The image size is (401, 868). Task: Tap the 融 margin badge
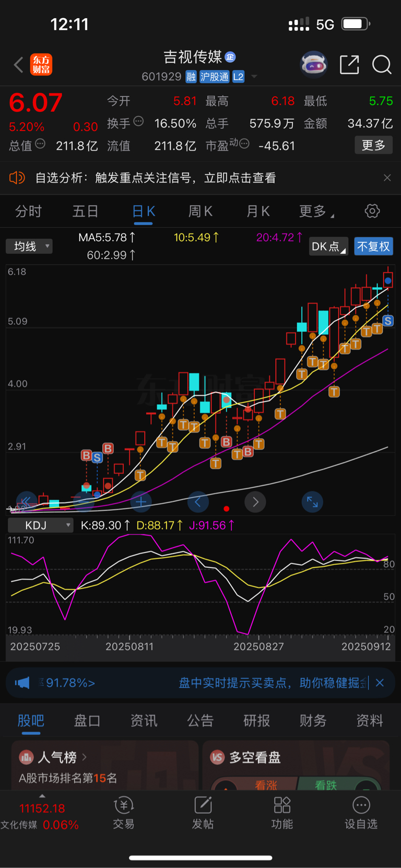coord(191,77)
